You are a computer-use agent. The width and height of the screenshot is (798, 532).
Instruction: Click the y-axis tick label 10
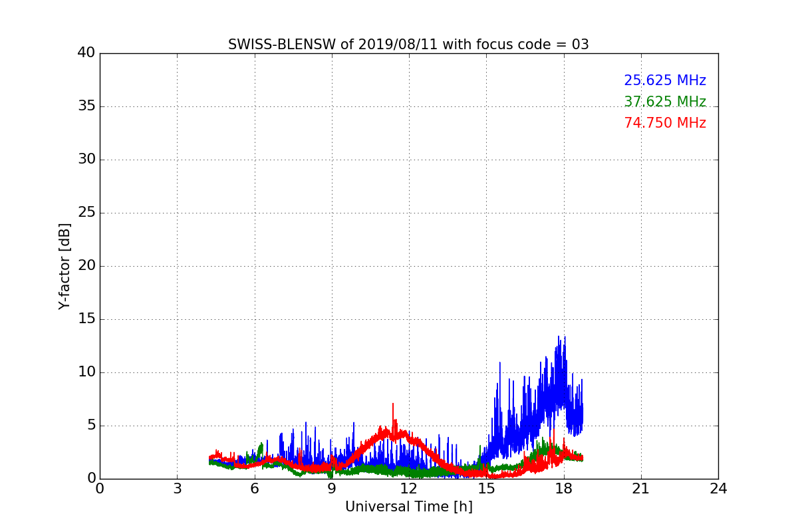pyautogui.click(x=86, y=372)
